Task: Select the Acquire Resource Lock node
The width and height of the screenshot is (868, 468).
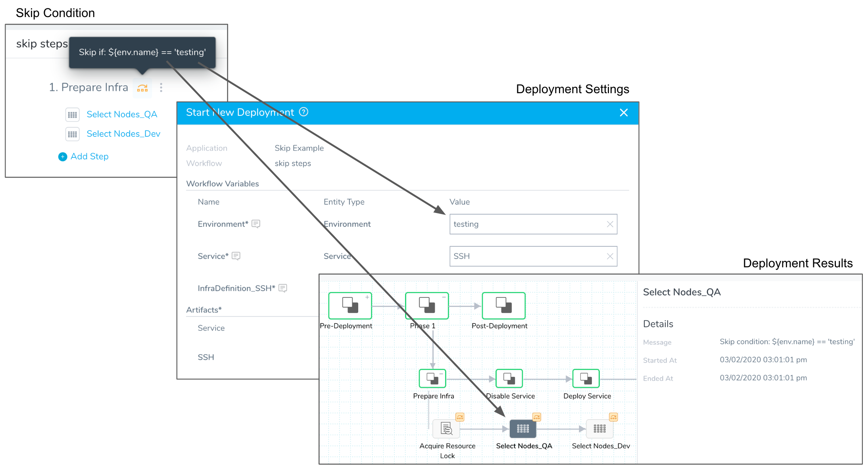Action: (x=446, y=429)
